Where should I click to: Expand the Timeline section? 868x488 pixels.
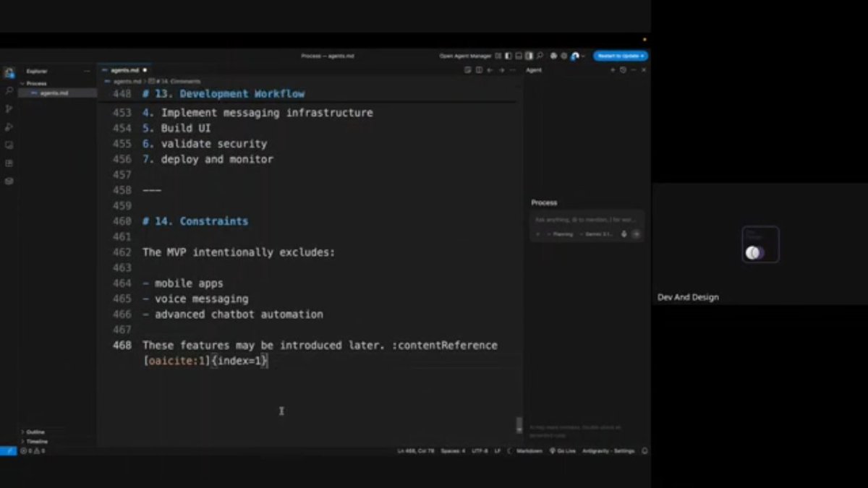point(36,441)
